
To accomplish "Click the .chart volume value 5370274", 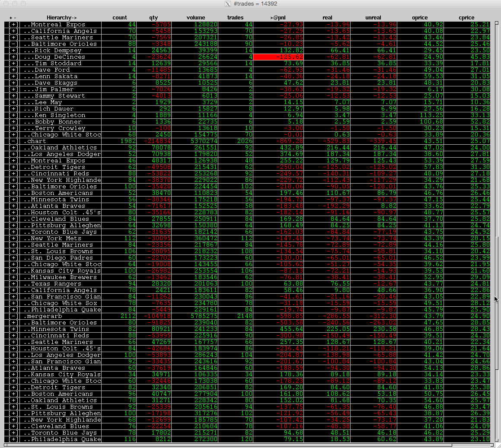I will coord(204,141).
